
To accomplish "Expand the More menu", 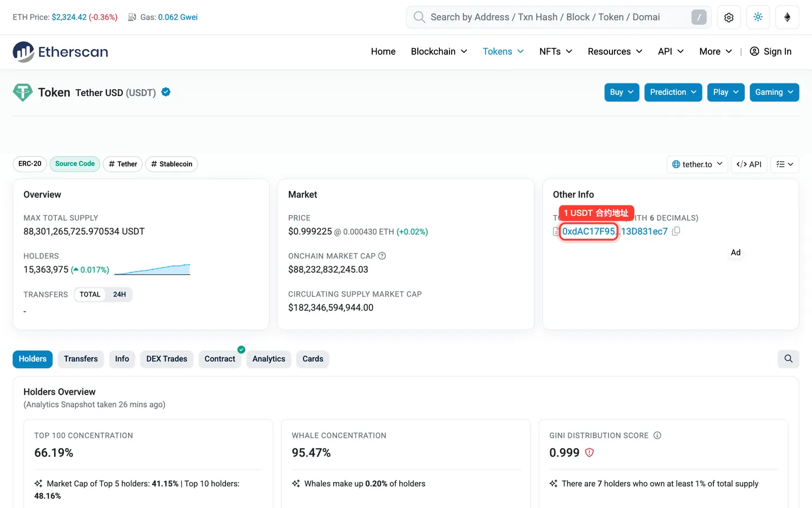I will pos(716,51).
